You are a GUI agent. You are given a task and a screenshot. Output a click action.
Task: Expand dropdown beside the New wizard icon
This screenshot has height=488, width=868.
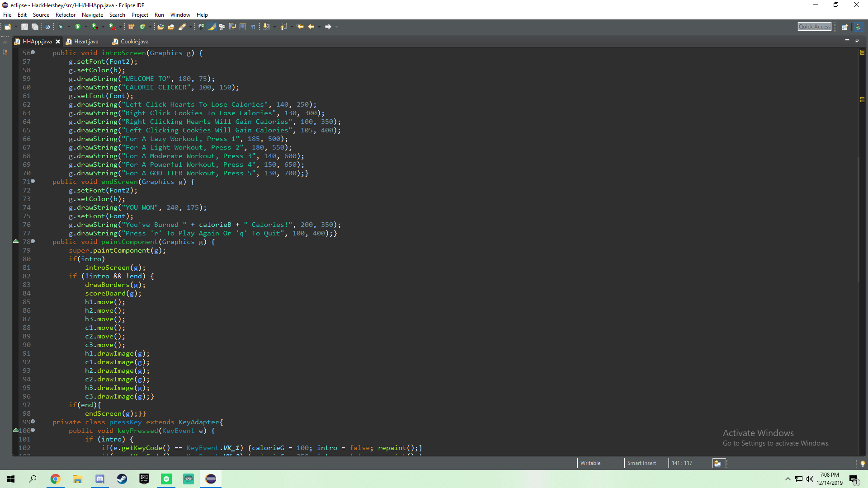tap(16, 27)
